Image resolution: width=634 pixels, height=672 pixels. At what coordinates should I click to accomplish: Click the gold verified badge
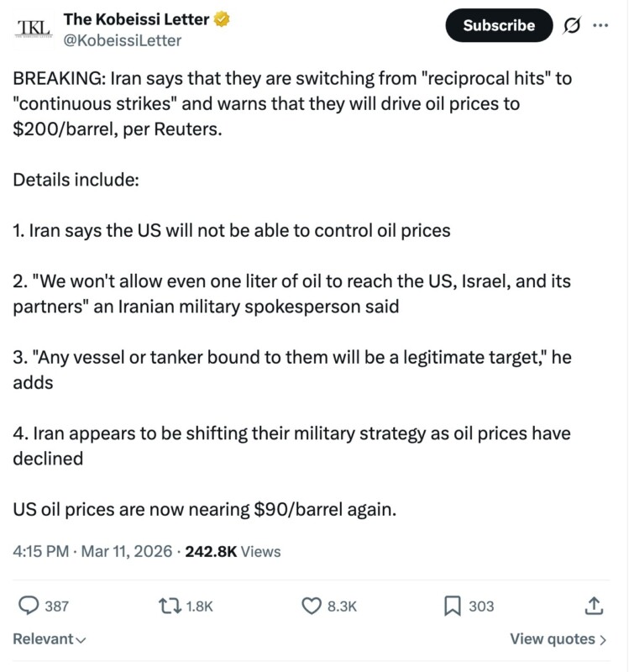coord(223,19)
